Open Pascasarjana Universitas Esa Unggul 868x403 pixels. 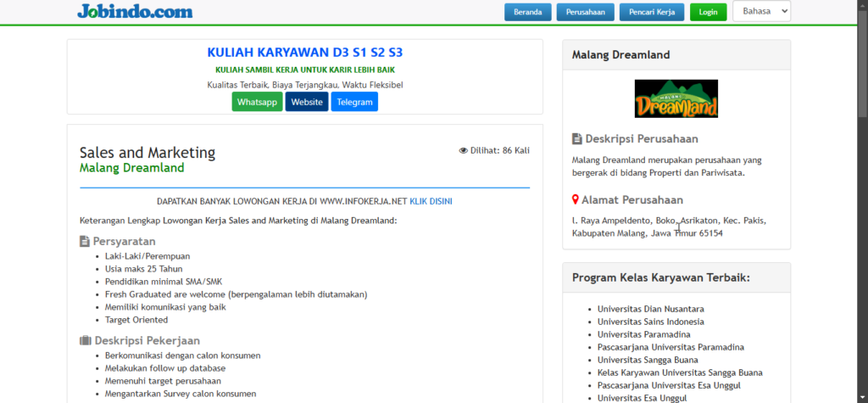pyautogui.click(x=669, y=385)
